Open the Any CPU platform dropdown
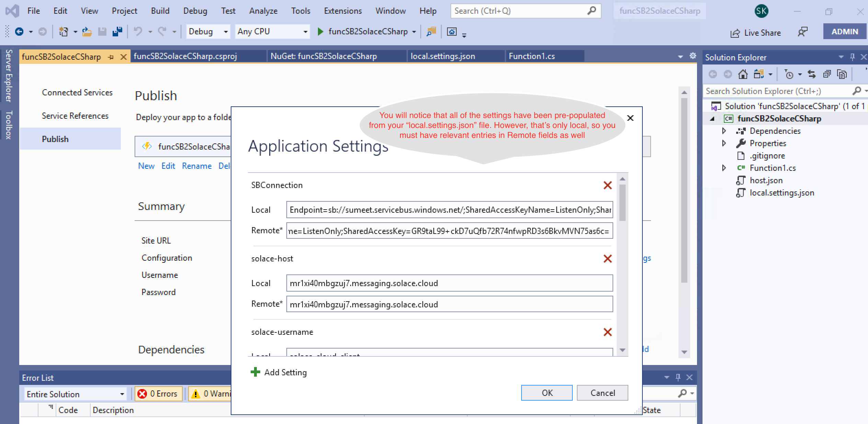 pos(272,32)
